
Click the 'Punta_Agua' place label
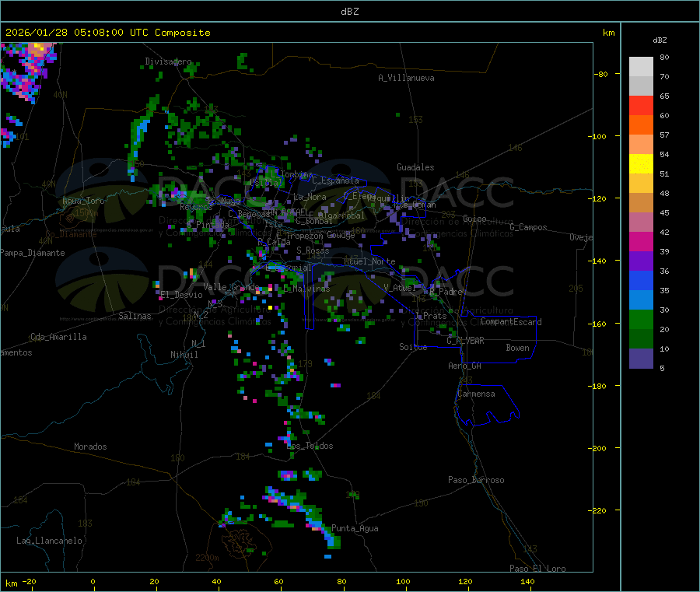tap(355, 528)
